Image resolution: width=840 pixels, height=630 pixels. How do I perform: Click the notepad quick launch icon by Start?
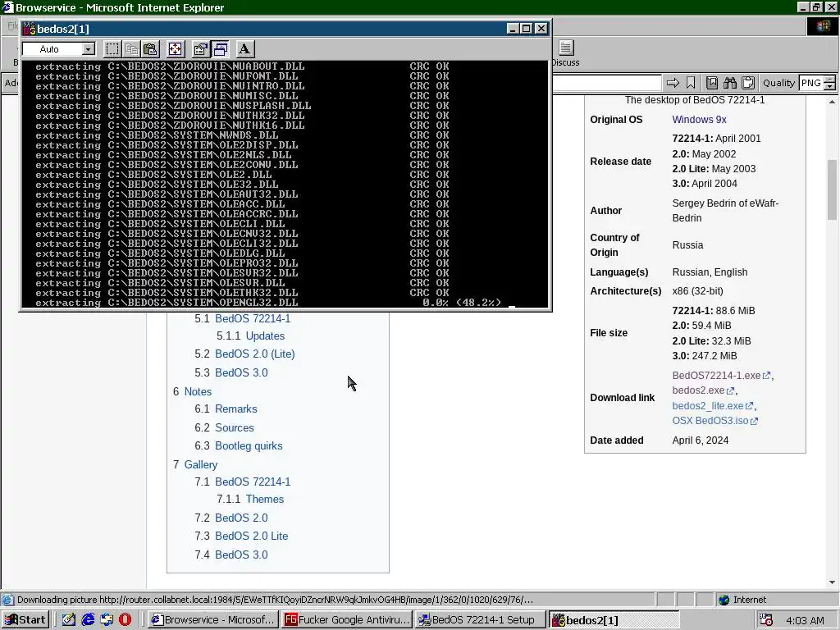(x=69, y=620)
